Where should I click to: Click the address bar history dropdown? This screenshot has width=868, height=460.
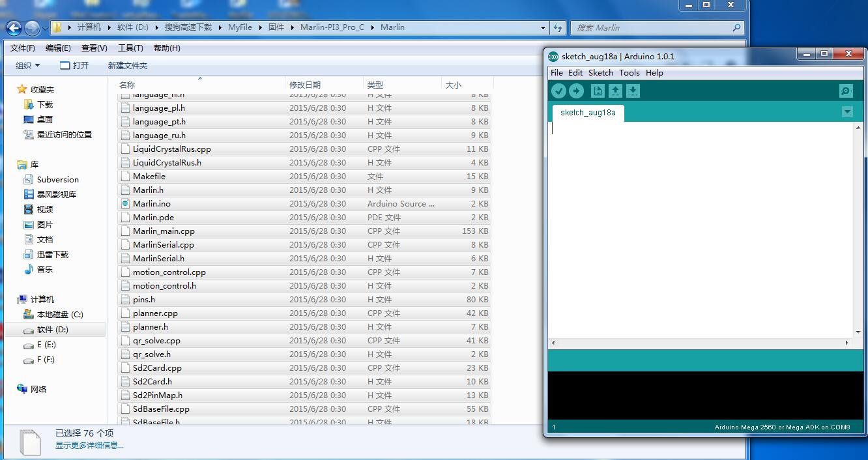543,28
